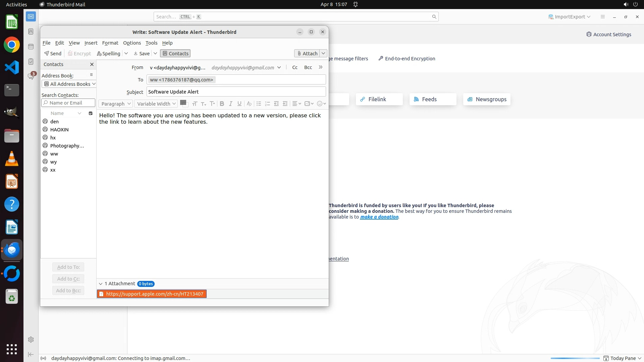
Task: Click the Name or Email search field
Action: (x=68, y=103)
